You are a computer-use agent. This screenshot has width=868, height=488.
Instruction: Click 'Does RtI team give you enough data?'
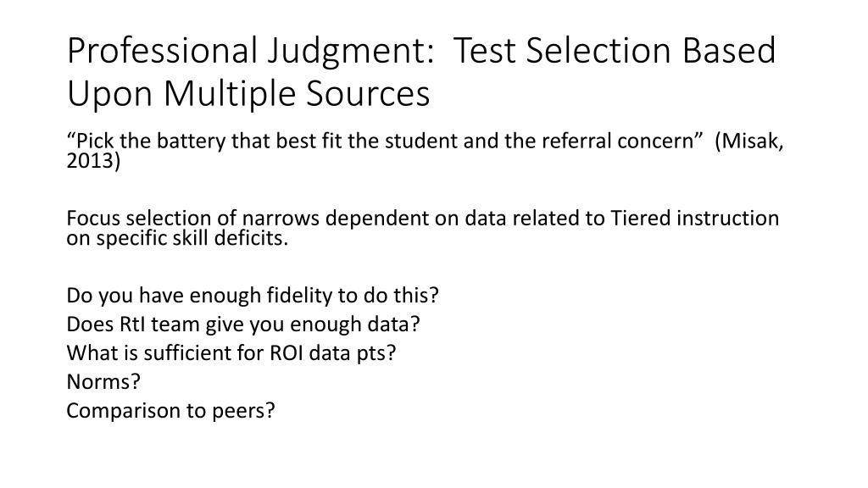pos(243,324)
